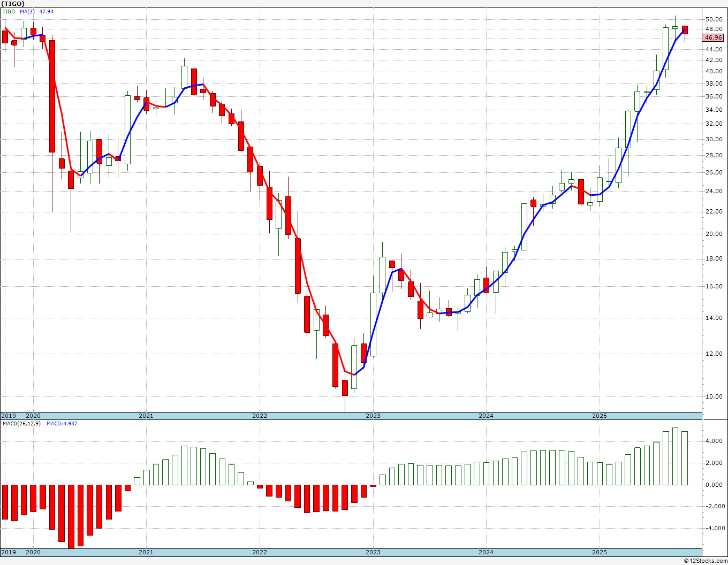Click the small TIGO legend label beside MA(3)
This screenshot has height=565, width=728.
point(8,12)
